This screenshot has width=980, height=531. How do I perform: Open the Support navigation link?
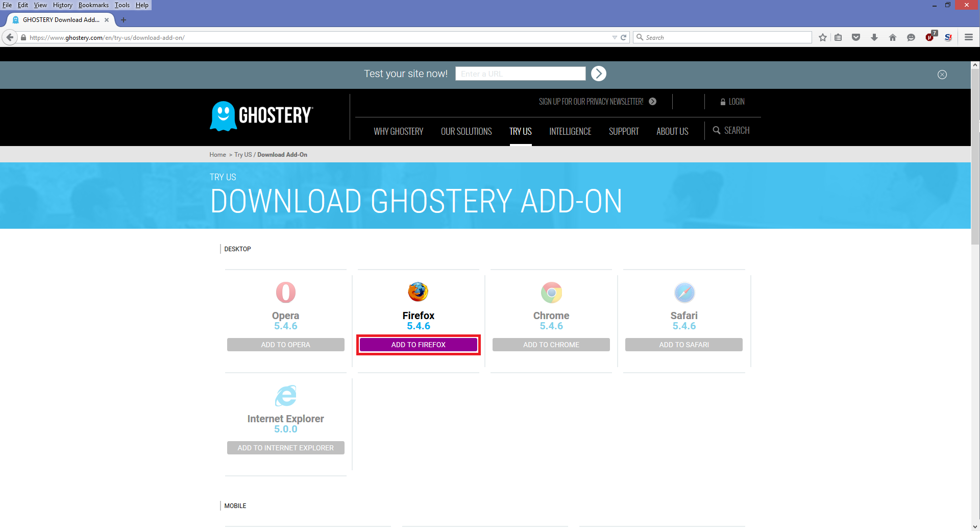tap(623, 131)
